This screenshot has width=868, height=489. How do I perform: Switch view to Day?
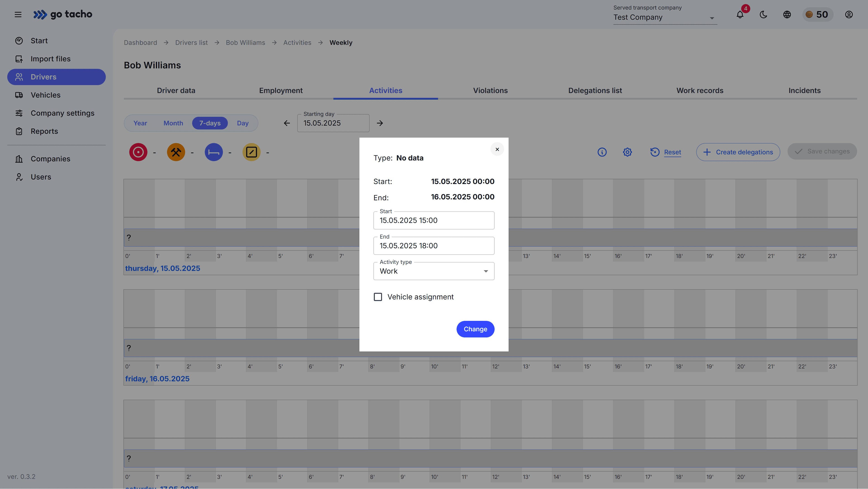click(x=243, y=123)
